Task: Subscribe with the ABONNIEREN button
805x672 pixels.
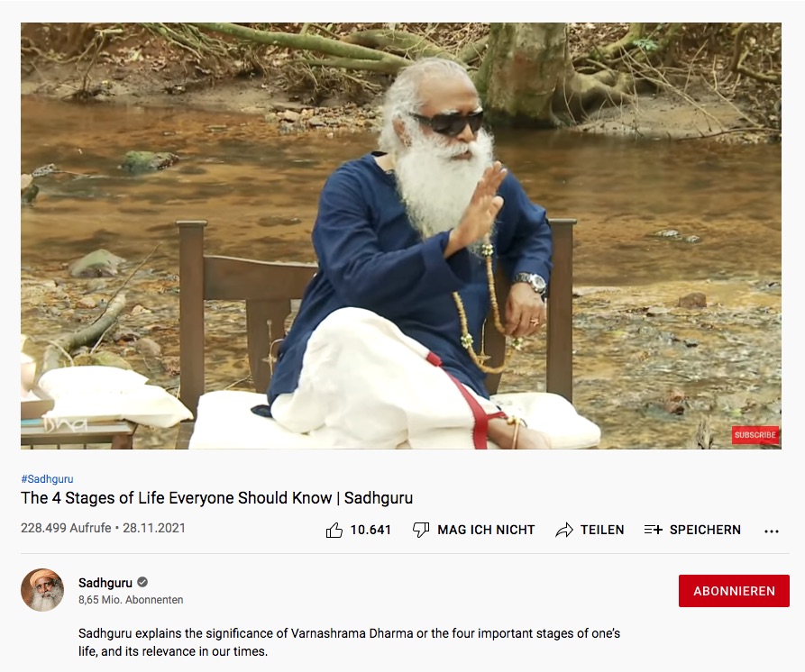Action: click(x=734, y=591)
